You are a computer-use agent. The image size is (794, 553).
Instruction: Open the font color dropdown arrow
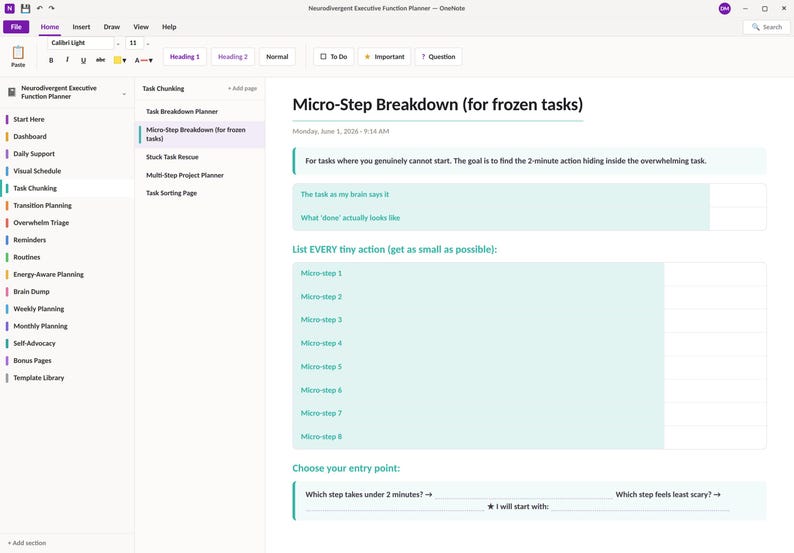(x=151, y=61)
